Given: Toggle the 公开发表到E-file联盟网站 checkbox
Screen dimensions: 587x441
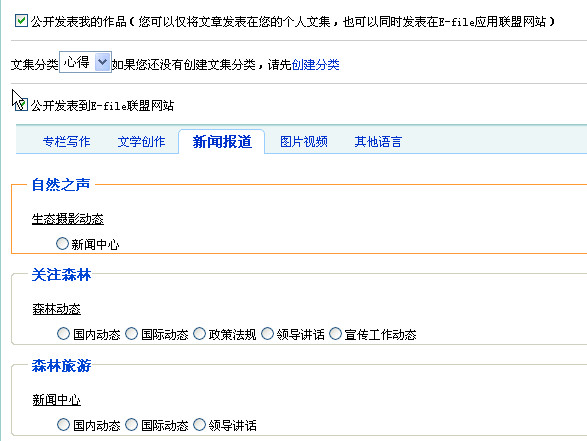Looking at the screenshot, I should [21, 104].
